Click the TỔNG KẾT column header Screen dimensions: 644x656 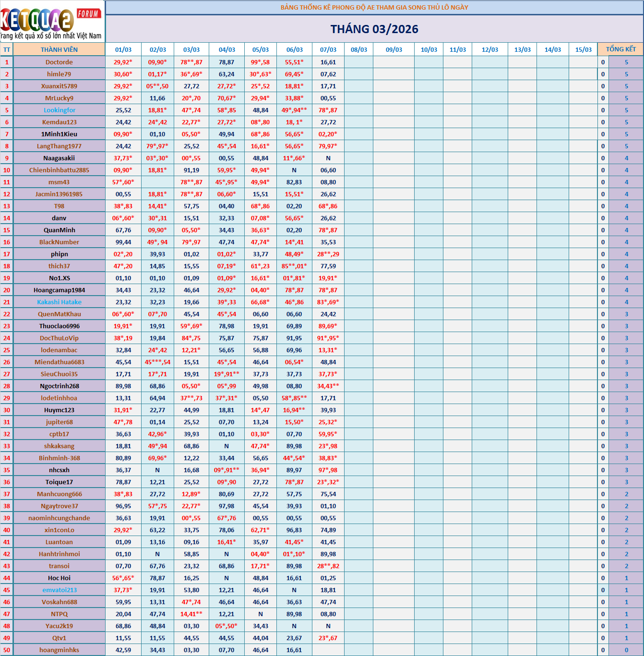pyautogui.click(x=620, y=49)
